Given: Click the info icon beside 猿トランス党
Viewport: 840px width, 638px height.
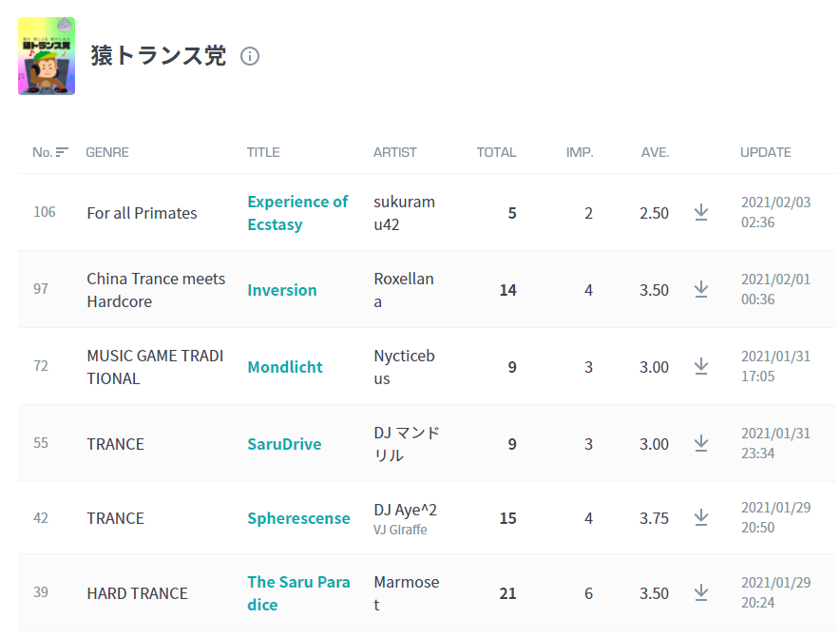Looking at the screenshot, I should click(250, 56).
